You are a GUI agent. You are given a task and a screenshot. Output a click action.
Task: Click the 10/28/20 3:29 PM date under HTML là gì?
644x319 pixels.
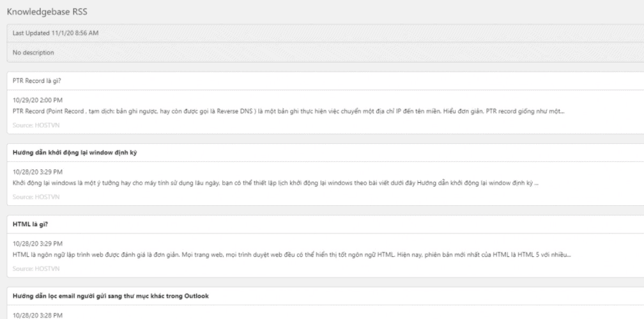(x=38, y=244)
